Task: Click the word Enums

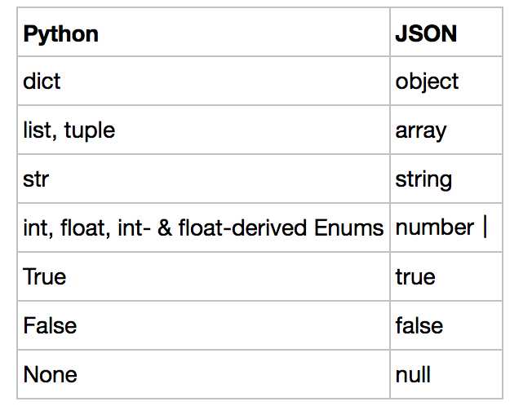Action: tap(348, 227)
